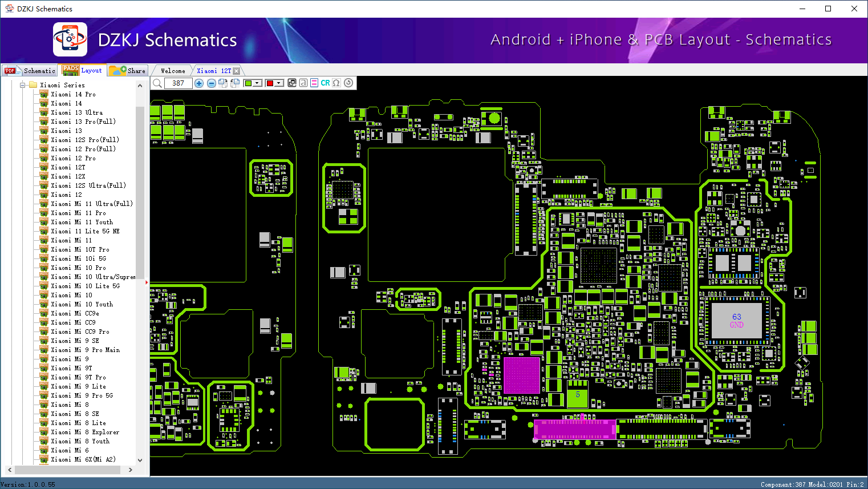Click the cloud folder icon on Share tab
The image size is (868, 489).
pos(117,71)
